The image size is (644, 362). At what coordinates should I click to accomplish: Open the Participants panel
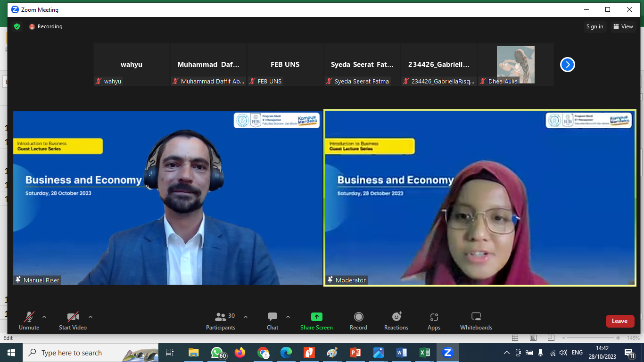(x=221, y=321)
